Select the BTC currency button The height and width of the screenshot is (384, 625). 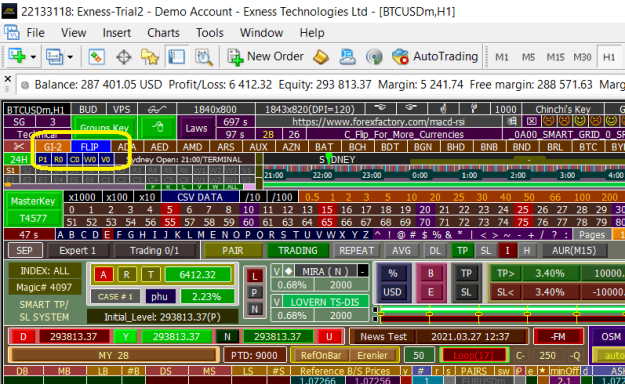click(x=588, y=147)
